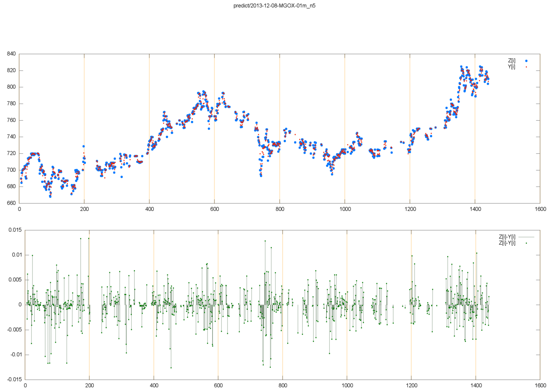This screenshot has height=392, width=549.
Task: Click the plot title predict/2013-12-08-MGOX-01m_n5
Action: (x=274, y=5)
